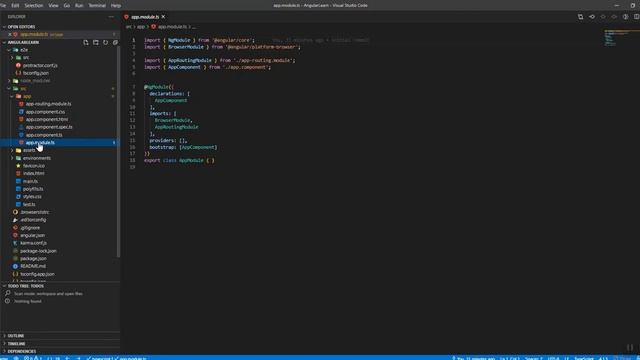Open package-lock.json file
The image size is (640, 360).
[x=38, y=251]
